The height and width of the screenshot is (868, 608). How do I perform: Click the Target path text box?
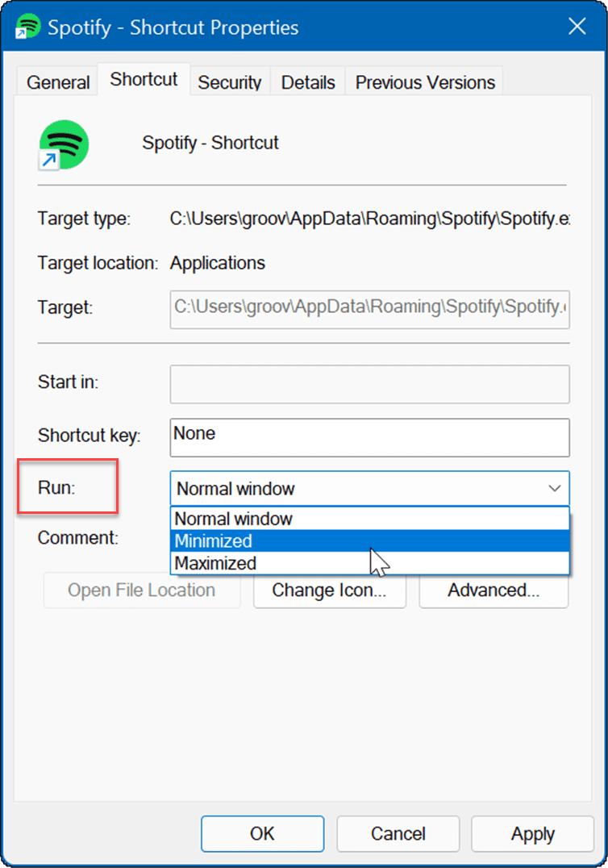[x=369, y=309]
